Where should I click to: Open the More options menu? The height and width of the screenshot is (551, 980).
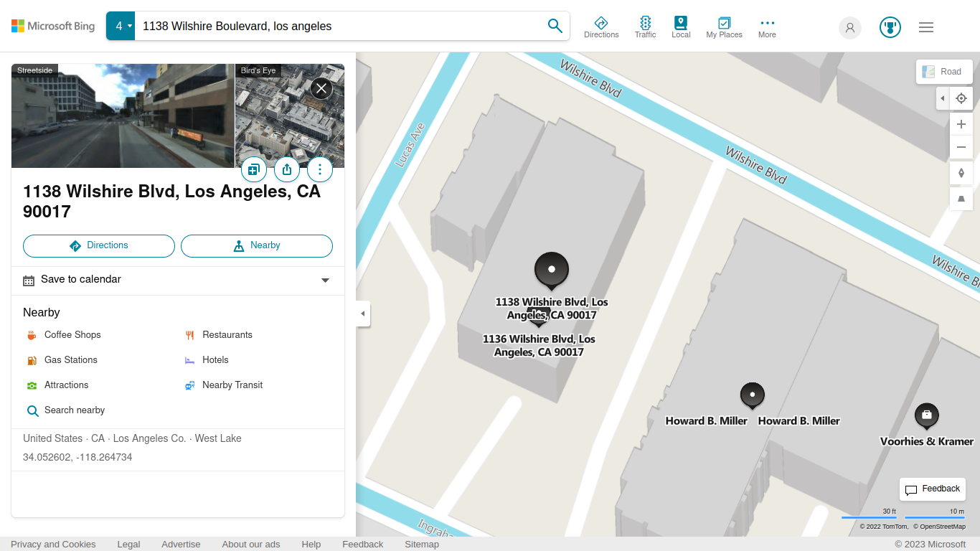[767, 27]
